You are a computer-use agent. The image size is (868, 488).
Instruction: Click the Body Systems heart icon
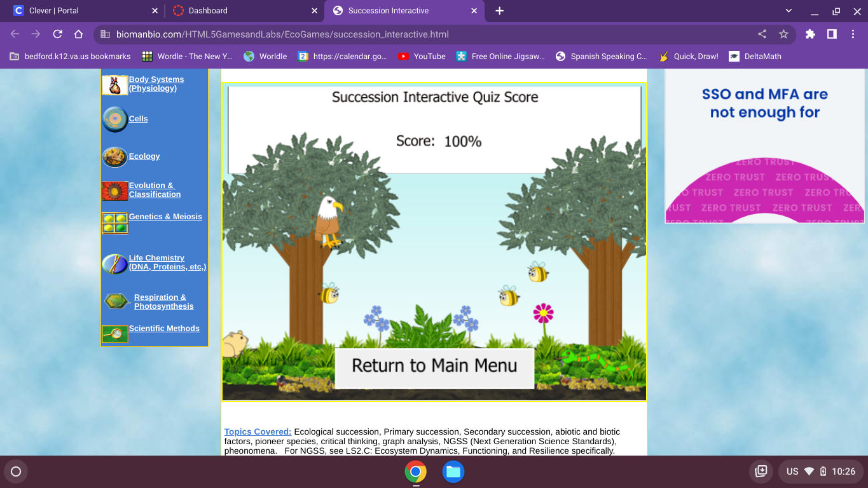(x=114, y=85)
